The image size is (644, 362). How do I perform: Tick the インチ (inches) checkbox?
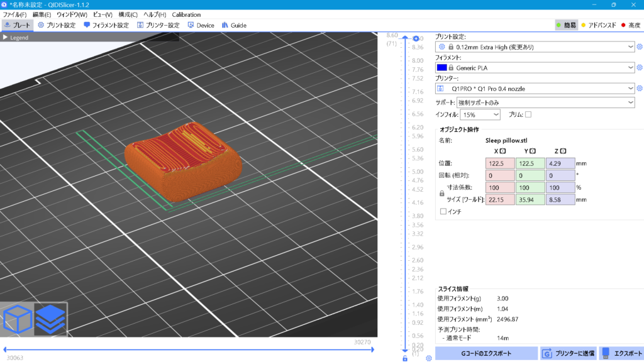(443, 212)
